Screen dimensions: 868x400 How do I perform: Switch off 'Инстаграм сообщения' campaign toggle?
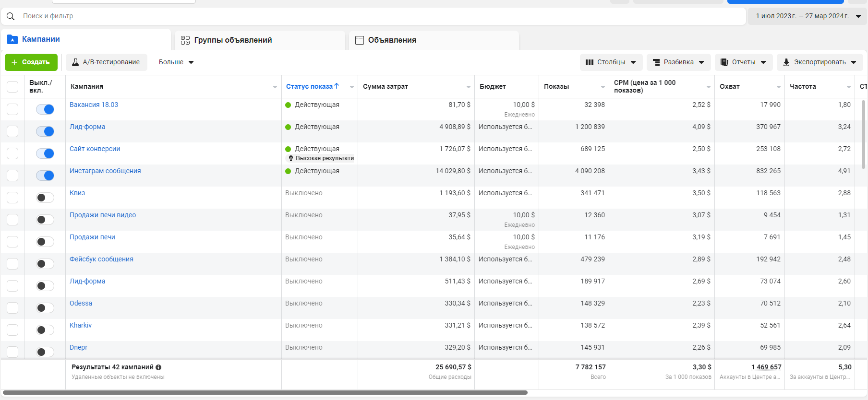coord(45,176)
